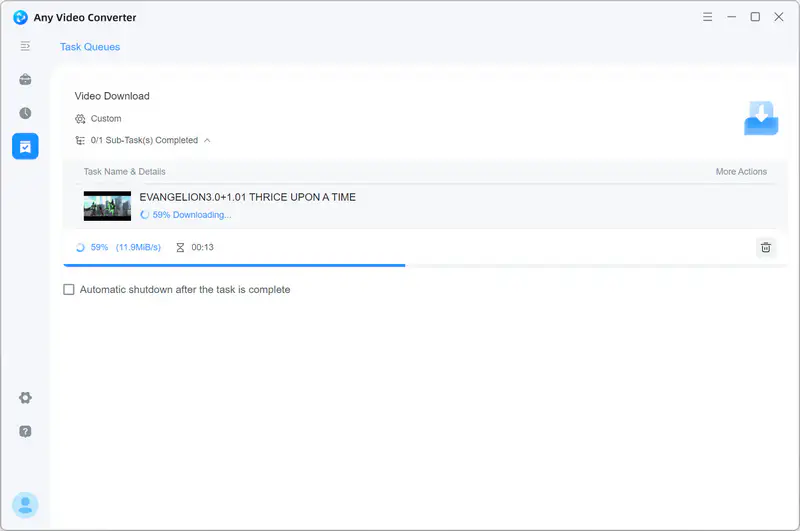The height and width of the screenshot is (531, 800).
Task: Open the Toolbox from the sidebar briefcase icon
Action: [x=25, y=80]
